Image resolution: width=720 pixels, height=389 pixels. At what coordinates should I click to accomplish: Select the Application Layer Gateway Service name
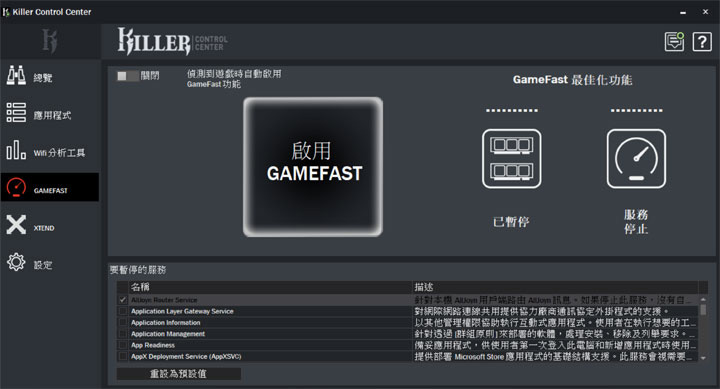[x=182, y=311]
